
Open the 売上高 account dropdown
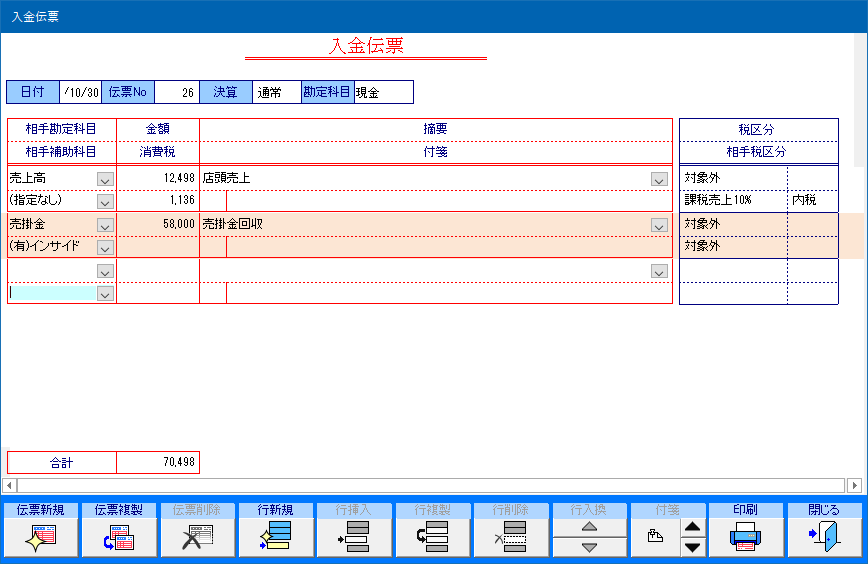click(x=105, y=179)
